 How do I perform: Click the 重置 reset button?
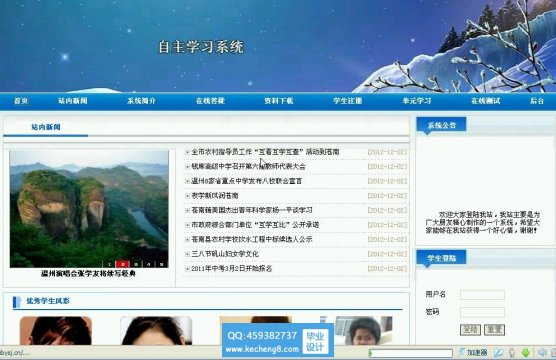pyautogui.click(x=494, y=329)
